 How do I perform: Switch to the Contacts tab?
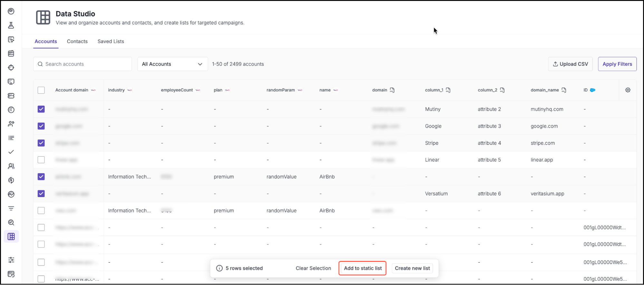click(x=77, y=42)
